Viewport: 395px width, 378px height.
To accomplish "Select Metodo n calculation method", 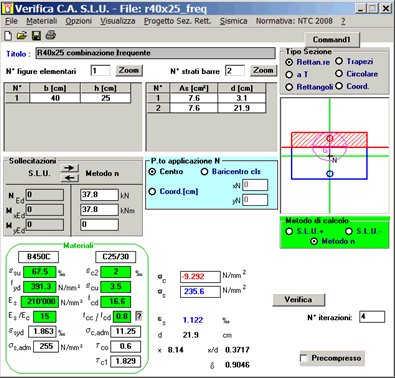I will point(314,241).
